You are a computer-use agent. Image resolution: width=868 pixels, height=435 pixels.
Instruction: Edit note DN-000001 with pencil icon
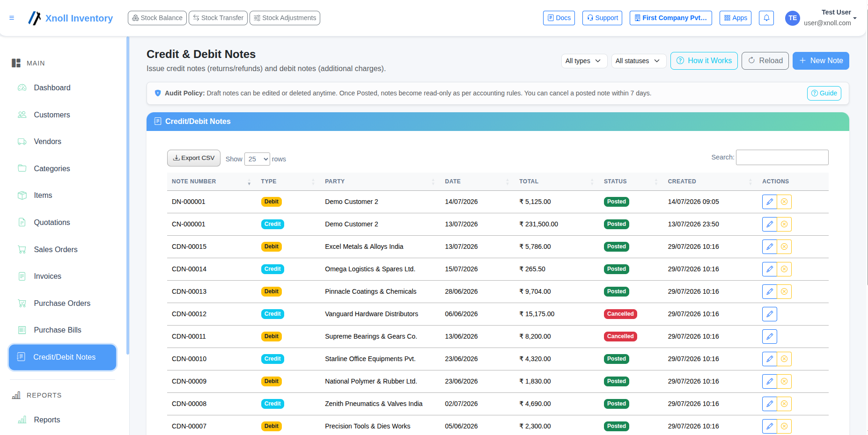(770, 202)
